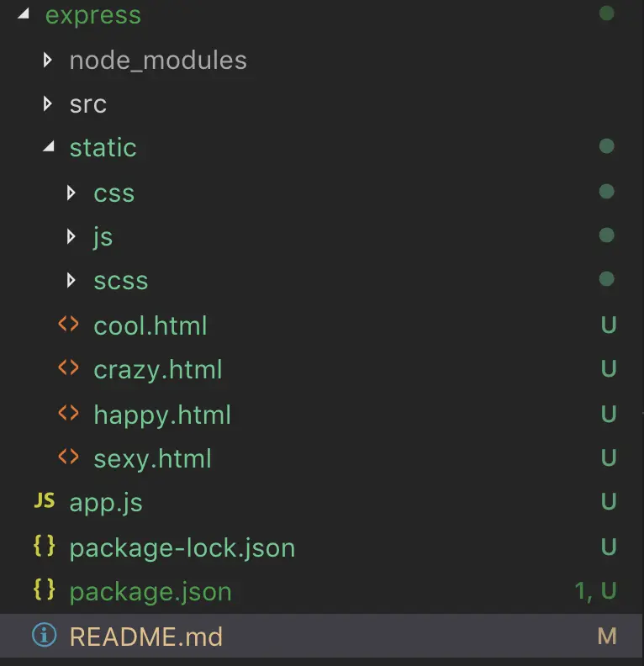This screenshot has height=666, width=644.
Task: Click the info icon beside README.md
Action: 44,636
